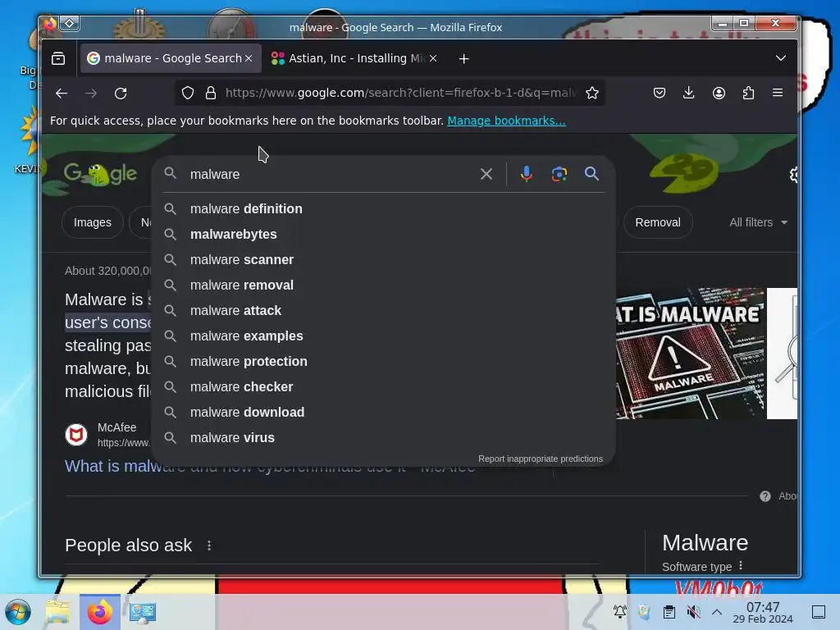Go back one page in Firefox
Viewport: 840px width, 630px height.
pos(62,94)
